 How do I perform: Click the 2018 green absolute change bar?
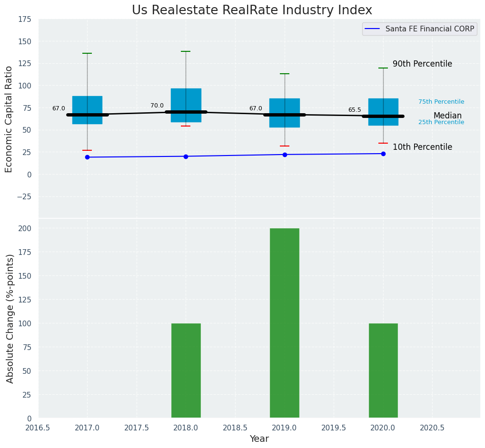186,370
